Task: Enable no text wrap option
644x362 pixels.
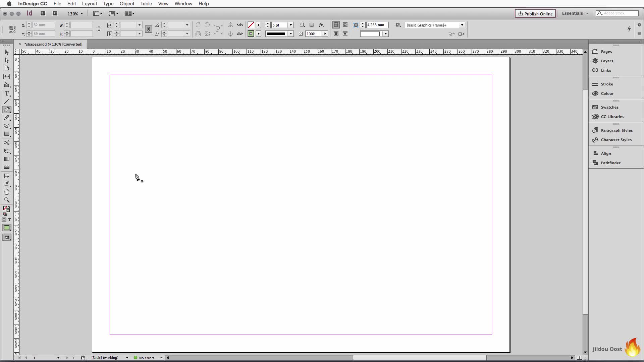Action: pyautogui.click(x=336, y=25)
